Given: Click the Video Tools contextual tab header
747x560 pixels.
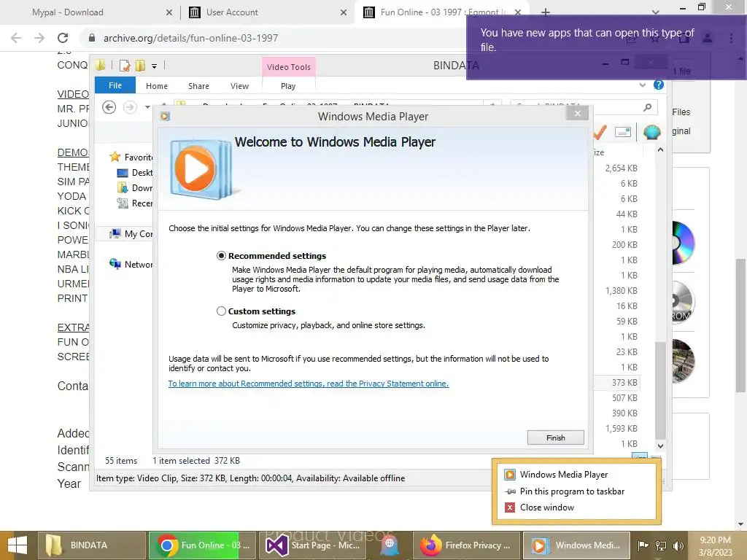Looking at the screenshot, I should (289, 67).
